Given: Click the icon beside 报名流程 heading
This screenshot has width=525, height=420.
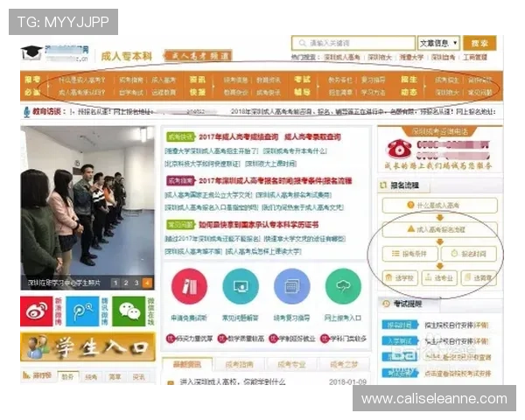Looking at the screenshot, I should point(384,185).
